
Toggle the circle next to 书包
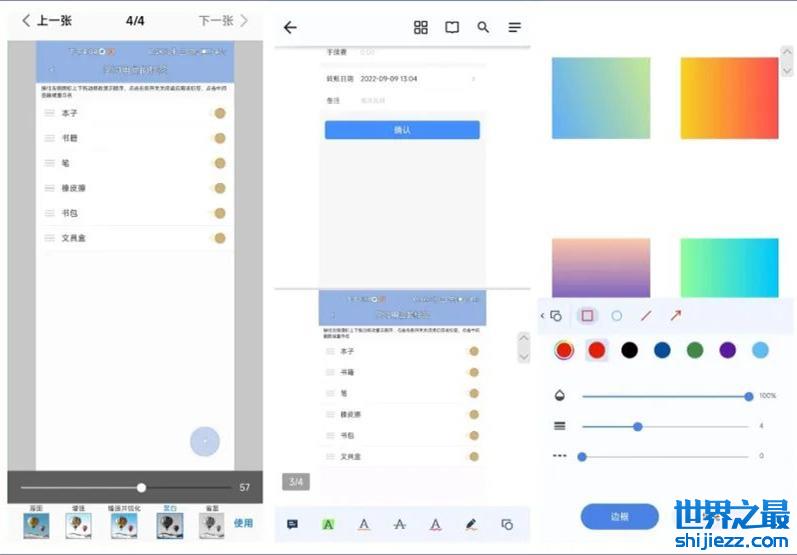click(x=220, y=213)
